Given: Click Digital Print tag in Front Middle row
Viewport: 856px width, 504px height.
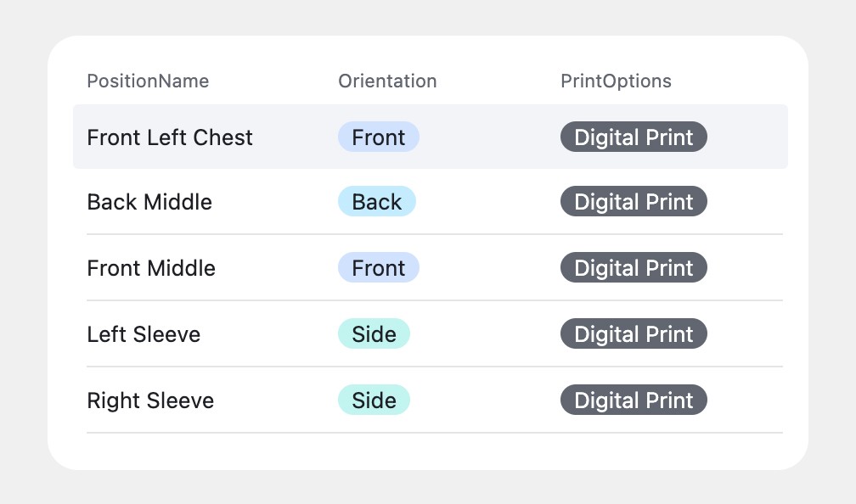Looking at the screenshot, I should 634,267.
